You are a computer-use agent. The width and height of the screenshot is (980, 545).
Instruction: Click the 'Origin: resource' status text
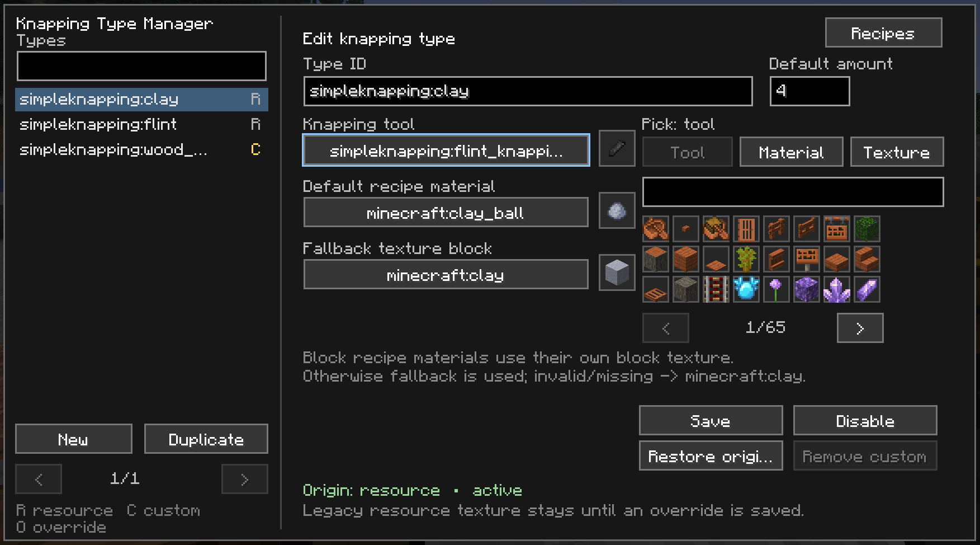click(x=371, y=491)
